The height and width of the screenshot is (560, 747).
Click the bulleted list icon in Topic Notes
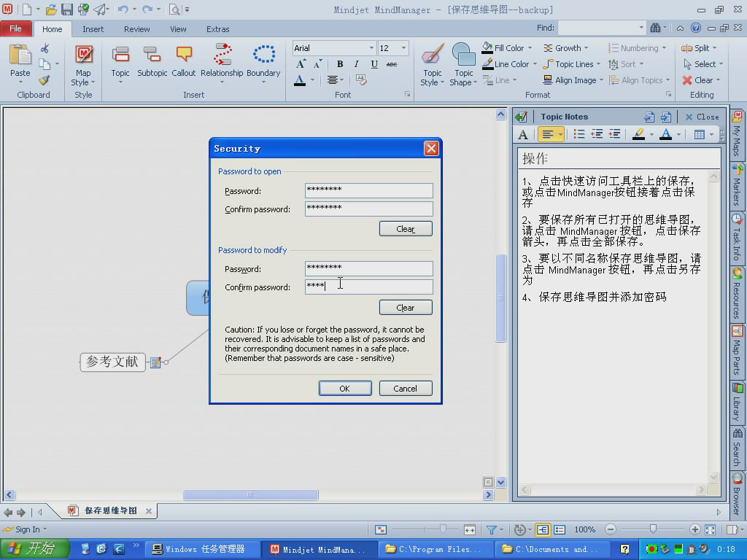point(579,134)
